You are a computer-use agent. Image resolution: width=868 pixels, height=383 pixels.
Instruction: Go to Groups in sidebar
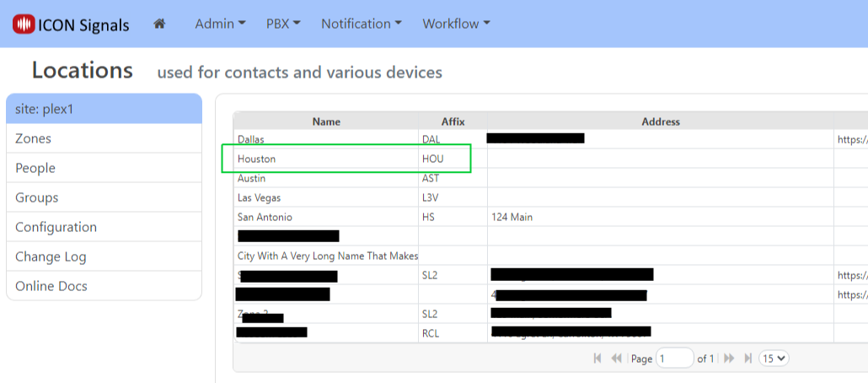tap(104, 197)
